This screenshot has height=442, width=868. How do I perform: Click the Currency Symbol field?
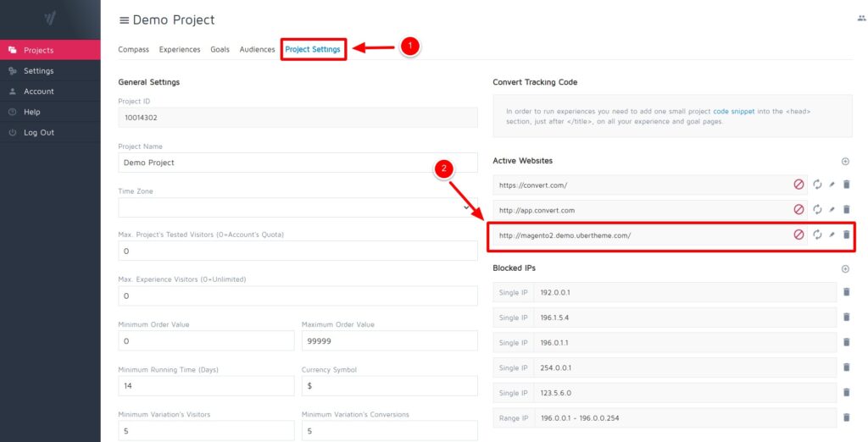(x=390, y=386)
